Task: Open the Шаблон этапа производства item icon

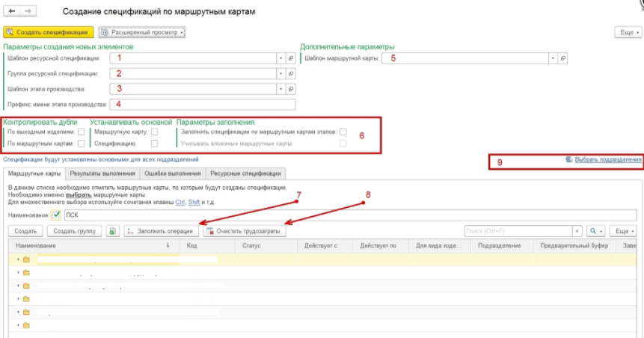Action: click(291, 89)
